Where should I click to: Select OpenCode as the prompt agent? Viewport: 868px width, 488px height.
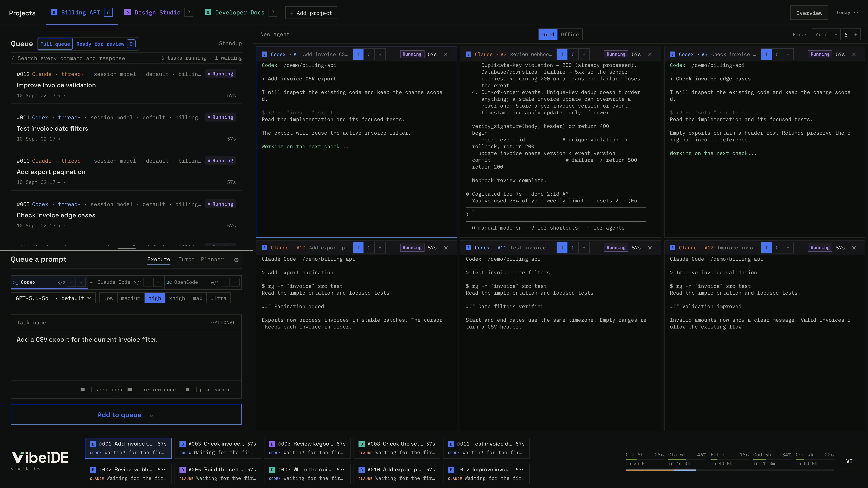(203, 282)
